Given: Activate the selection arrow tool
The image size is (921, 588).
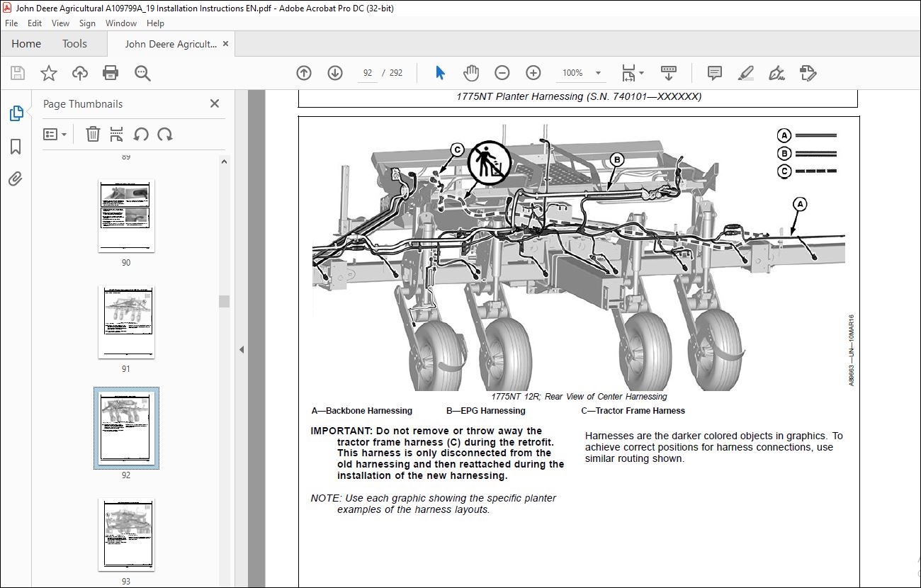Looking at the screenshot, I should click(440, 73).
